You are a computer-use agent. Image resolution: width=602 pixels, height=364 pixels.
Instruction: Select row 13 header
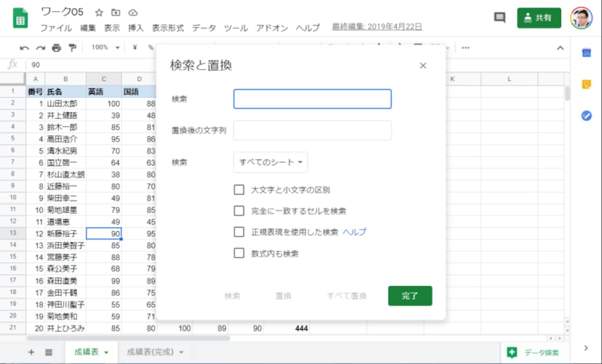click(13, 233)
